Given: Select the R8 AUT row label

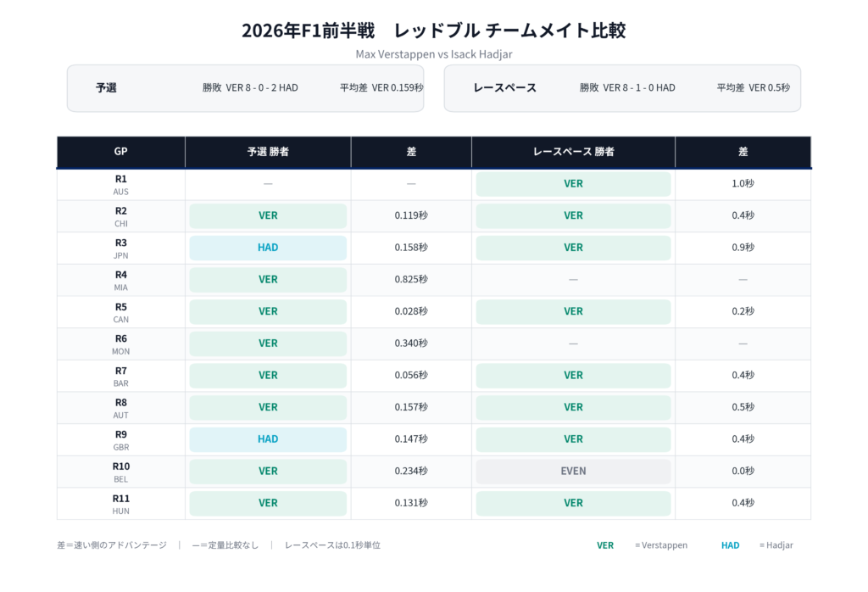Looking at the screenshot, I should point(120,409).
